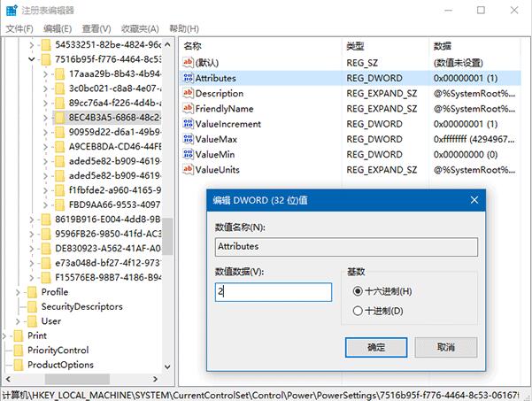The image size is (532, 401).
Task: Open the 查看(V) menu
Action: tap(96, 29)
